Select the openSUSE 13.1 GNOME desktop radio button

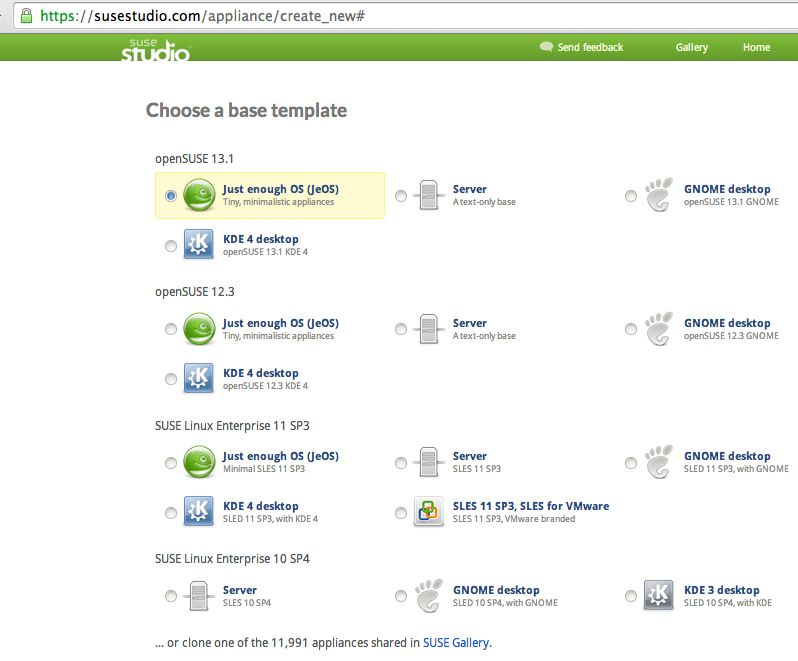click(631, 195)
